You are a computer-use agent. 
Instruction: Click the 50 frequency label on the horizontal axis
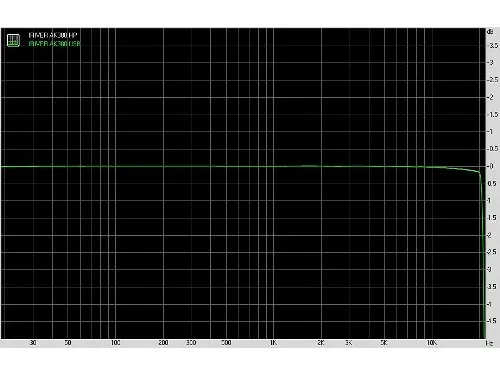click(68, 343)
